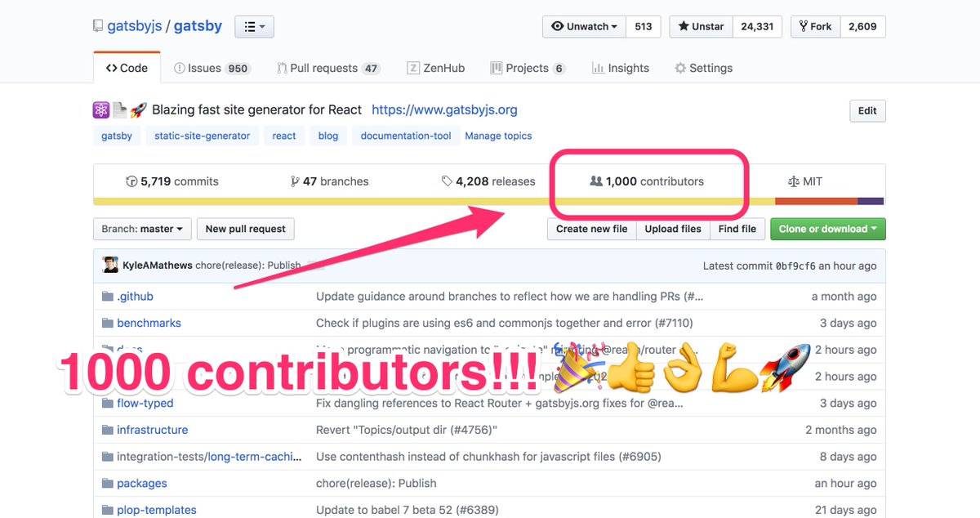Open the contenthash instead of chunkhash commit
The image size is (980, 518).
tap(488, 457)
